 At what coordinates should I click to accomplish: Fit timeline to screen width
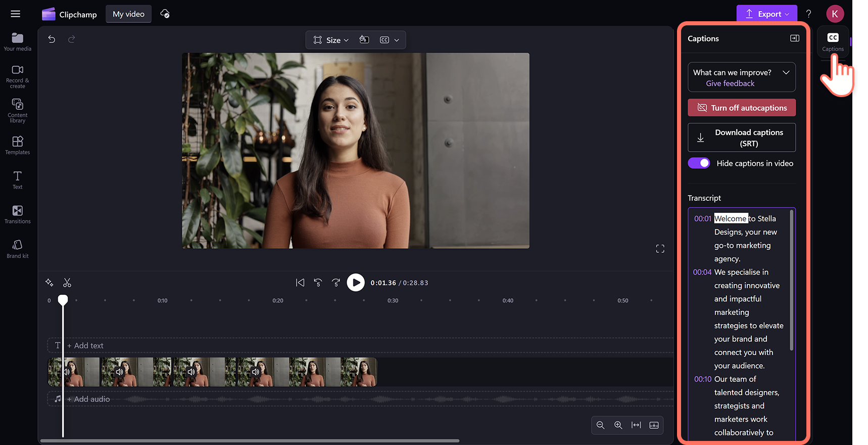pos(636,425)
